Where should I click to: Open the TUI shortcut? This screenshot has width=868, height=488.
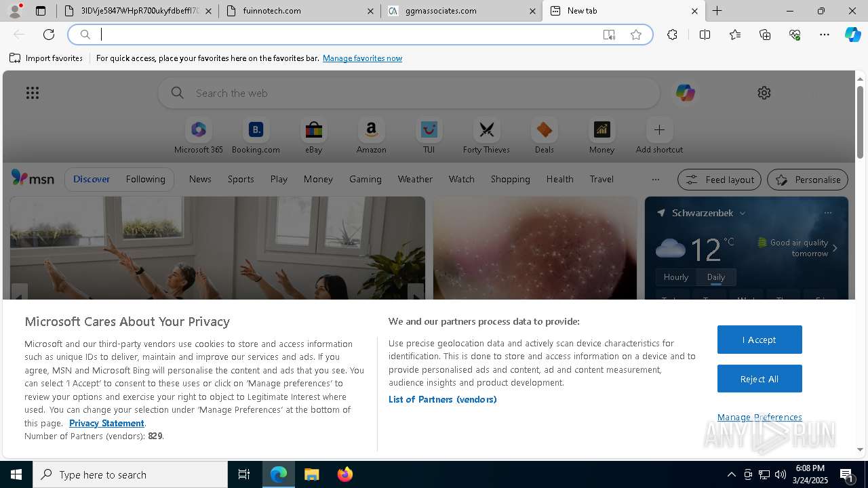pos(429,136)
